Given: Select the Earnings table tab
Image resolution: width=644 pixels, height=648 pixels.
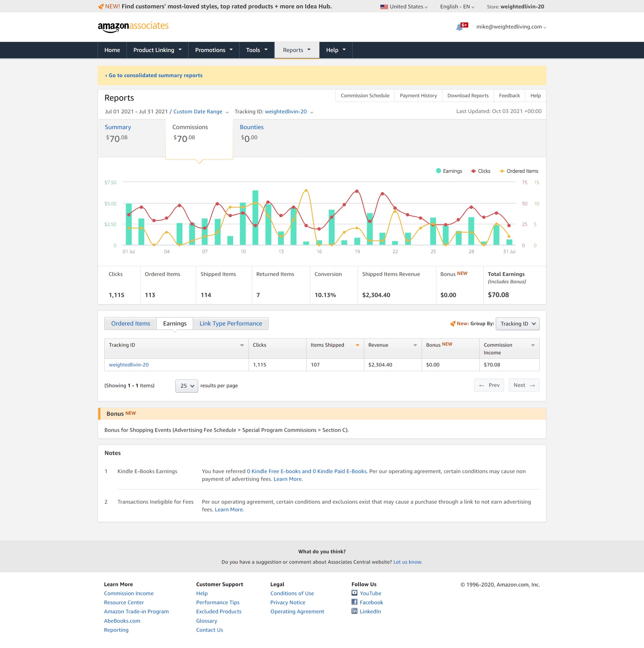Looking at the screenshot, I should click(175, 324).
